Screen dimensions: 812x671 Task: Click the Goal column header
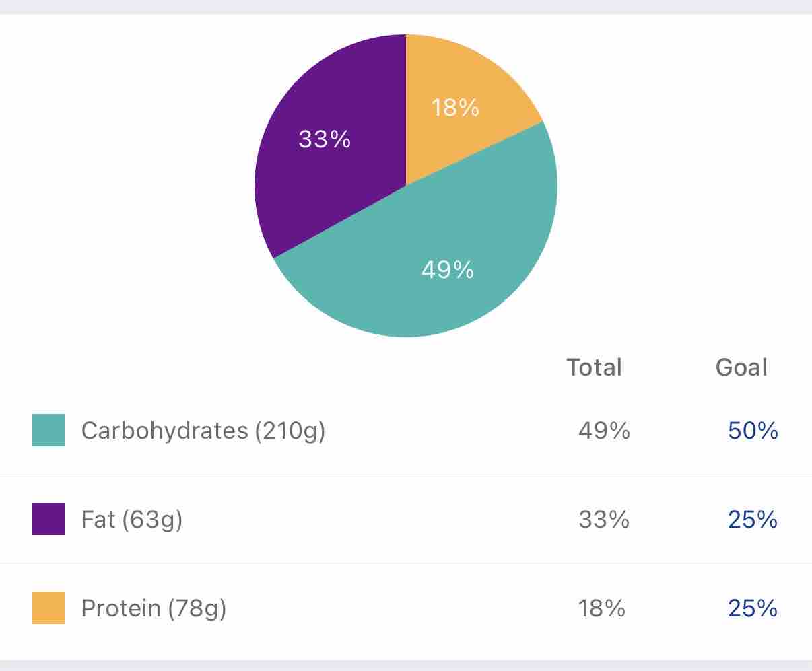tap(741, 367)
